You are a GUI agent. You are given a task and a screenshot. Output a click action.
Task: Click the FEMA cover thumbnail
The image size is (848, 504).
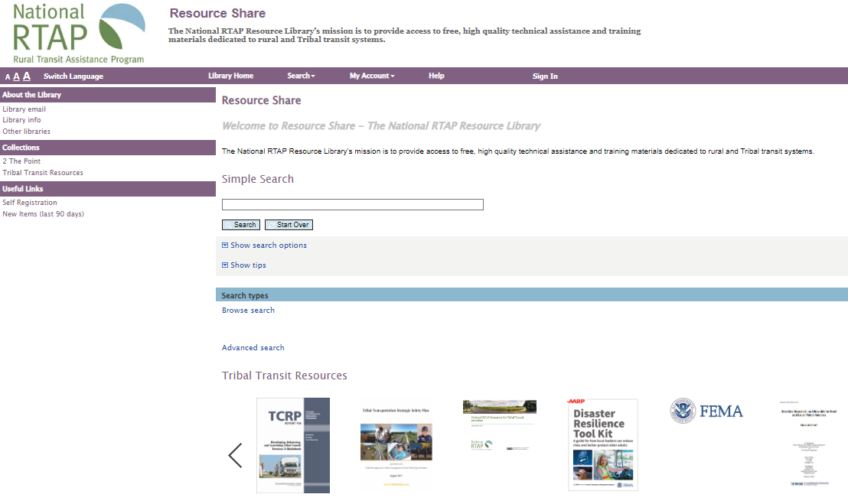(705, 411)
